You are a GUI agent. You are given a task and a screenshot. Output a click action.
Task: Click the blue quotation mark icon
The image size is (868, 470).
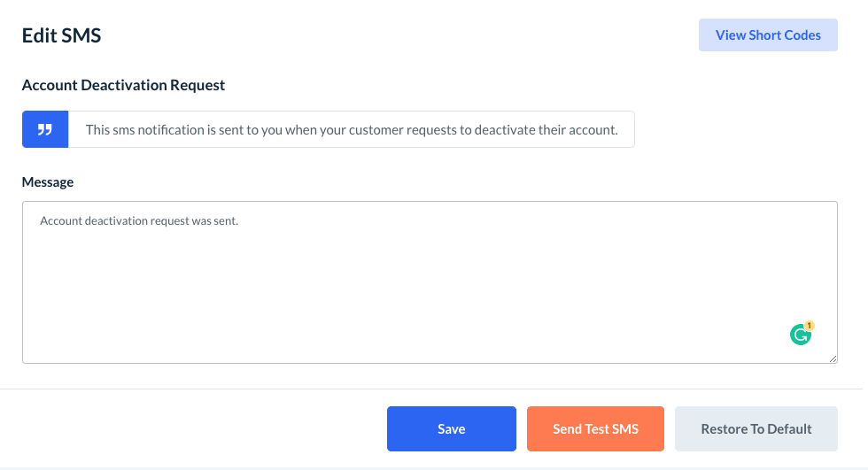[45, 129]
